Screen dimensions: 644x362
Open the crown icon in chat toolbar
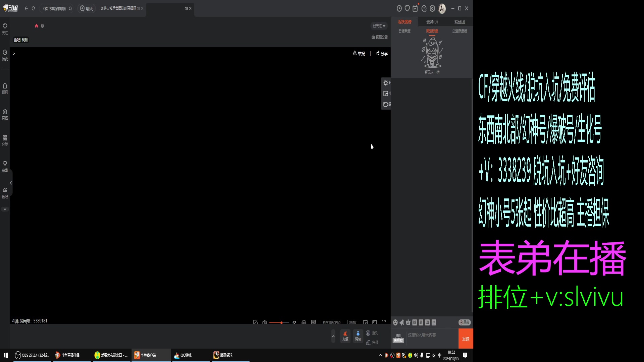click(408, 322)
